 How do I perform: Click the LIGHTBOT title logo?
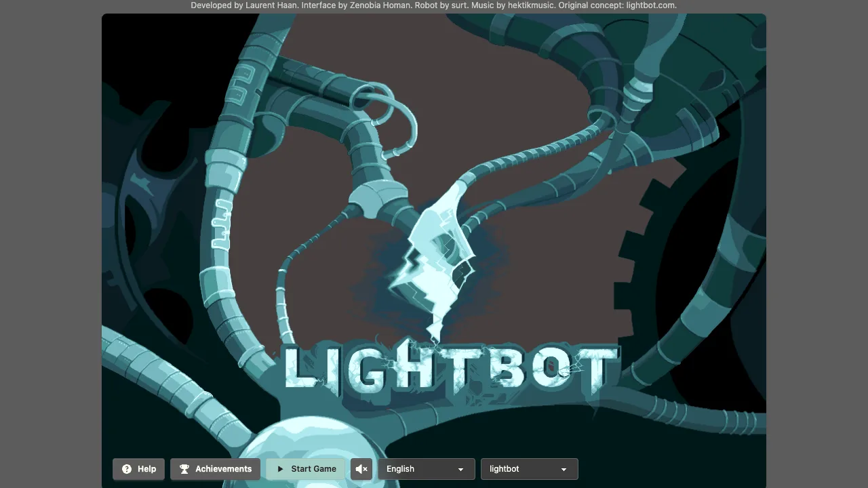tap(451, 369)
